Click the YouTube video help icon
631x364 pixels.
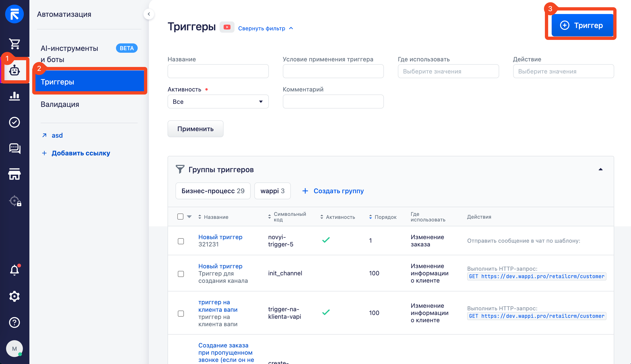(x=227, y=27)
